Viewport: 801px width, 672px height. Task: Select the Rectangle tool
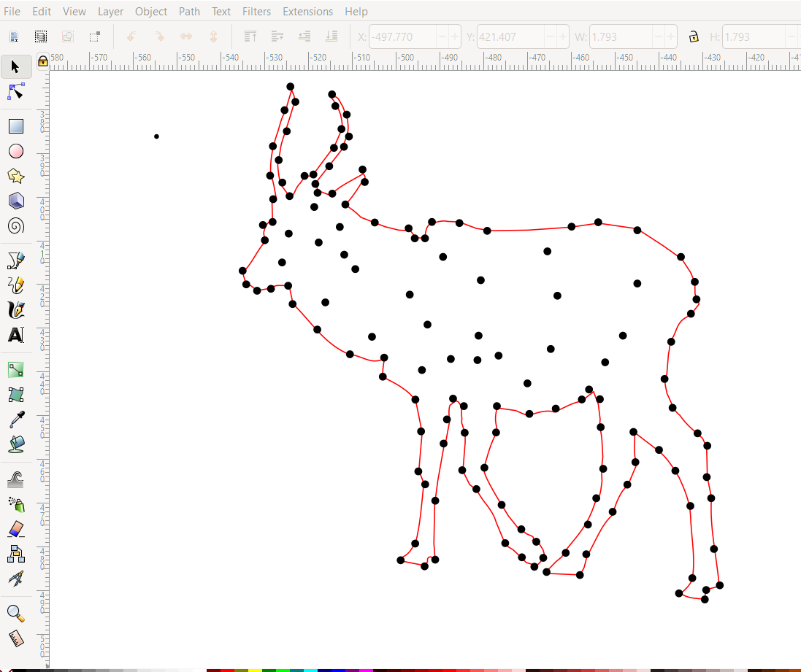[x=15, y=125]
